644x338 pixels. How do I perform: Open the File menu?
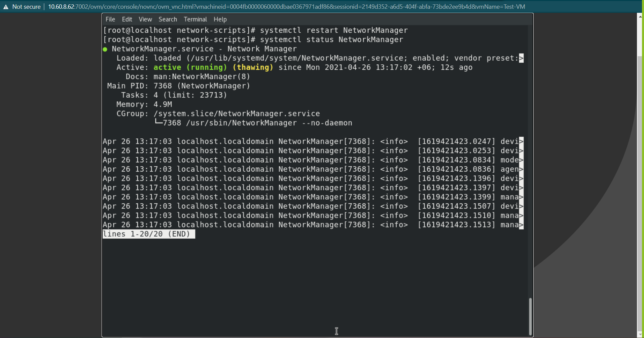pos(110,20)
